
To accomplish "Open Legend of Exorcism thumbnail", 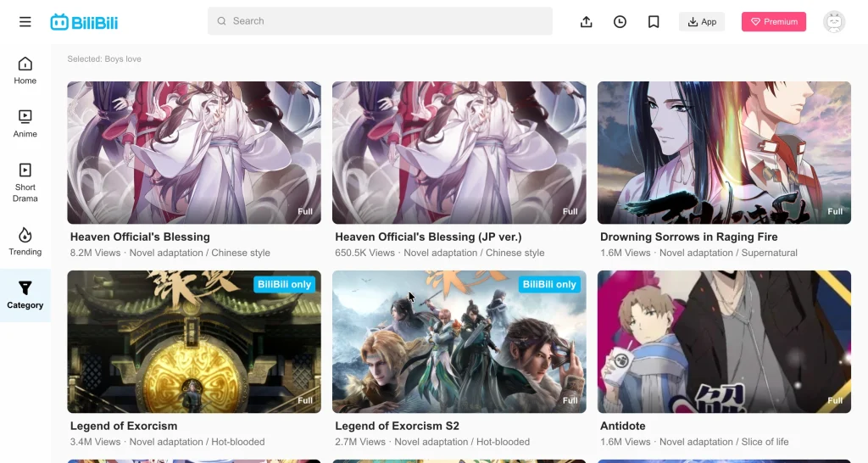I will (x=194, y=342).
